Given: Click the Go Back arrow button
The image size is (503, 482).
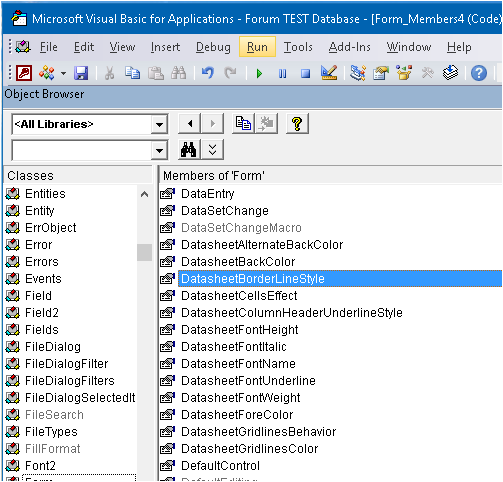Looking at the screenshot, I should pyautogui.click(x=189, y=124).
